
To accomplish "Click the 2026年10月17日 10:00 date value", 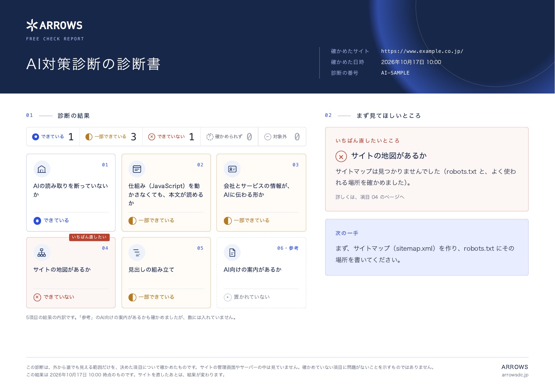I will point(411,62).
